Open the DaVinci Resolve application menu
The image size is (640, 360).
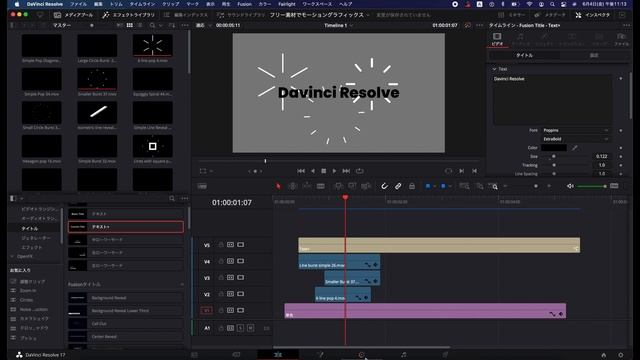(x=44, y=4)
